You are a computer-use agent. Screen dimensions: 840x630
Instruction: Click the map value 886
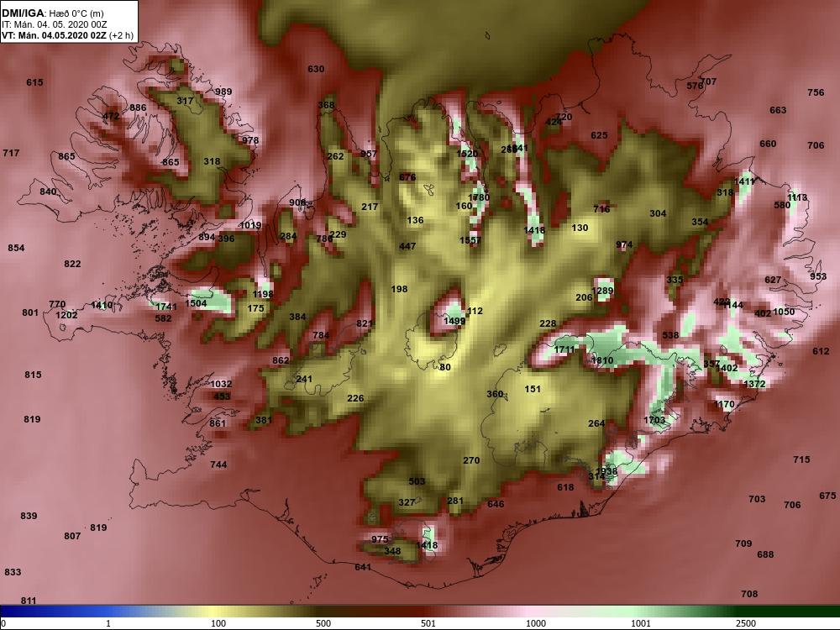pos(138,108)
